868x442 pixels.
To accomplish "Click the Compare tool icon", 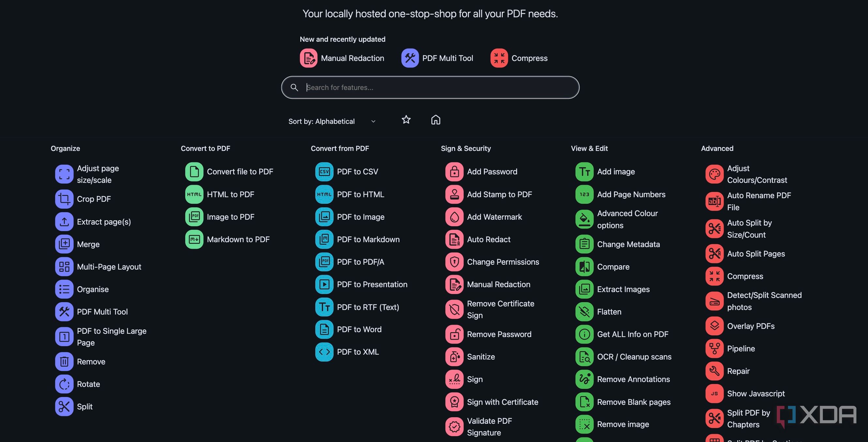I will (584, 267).
